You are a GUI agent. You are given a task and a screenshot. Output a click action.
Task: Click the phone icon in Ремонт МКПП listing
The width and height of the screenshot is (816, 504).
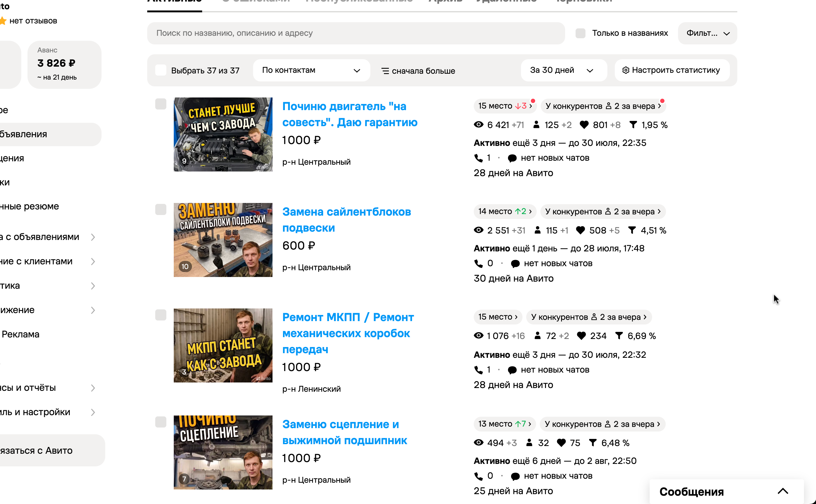coord(479,370)
